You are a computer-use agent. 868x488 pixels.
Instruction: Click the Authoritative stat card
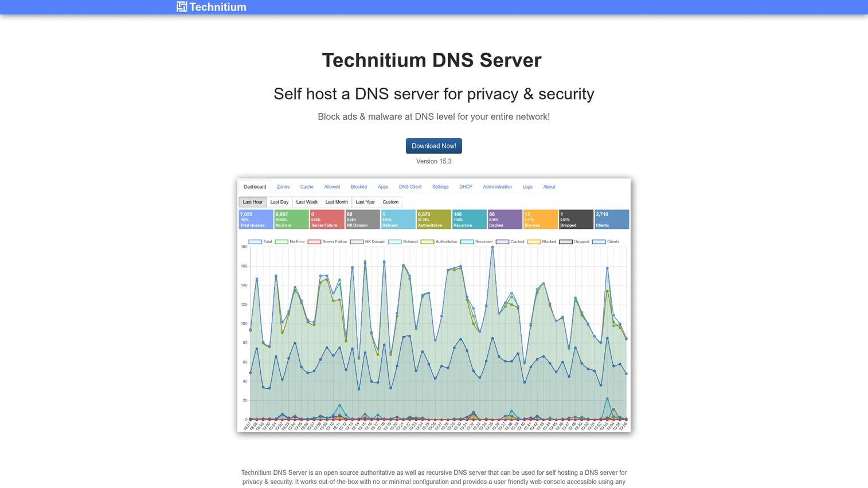433,219
